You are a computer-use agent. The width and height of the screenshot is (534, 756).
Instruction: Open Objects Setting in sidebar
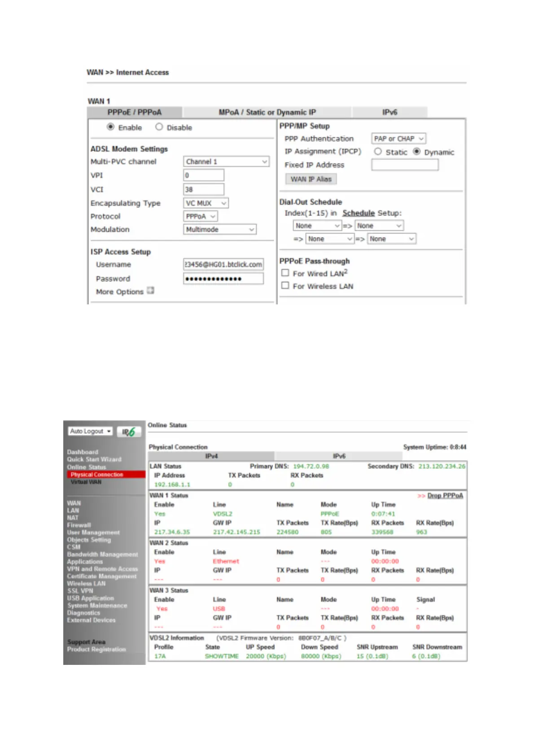tap(89, 540)
